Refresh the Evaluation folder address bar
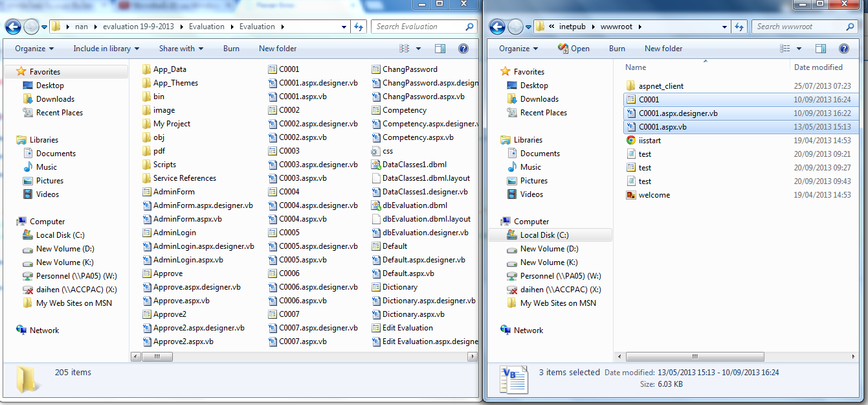Viewport: 868px width, 405px height. [359, 27]
